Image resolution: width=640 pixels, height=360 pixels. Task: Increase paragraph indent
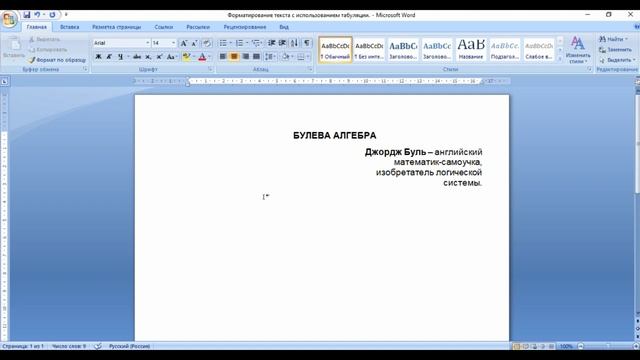[x=282, y=43]
